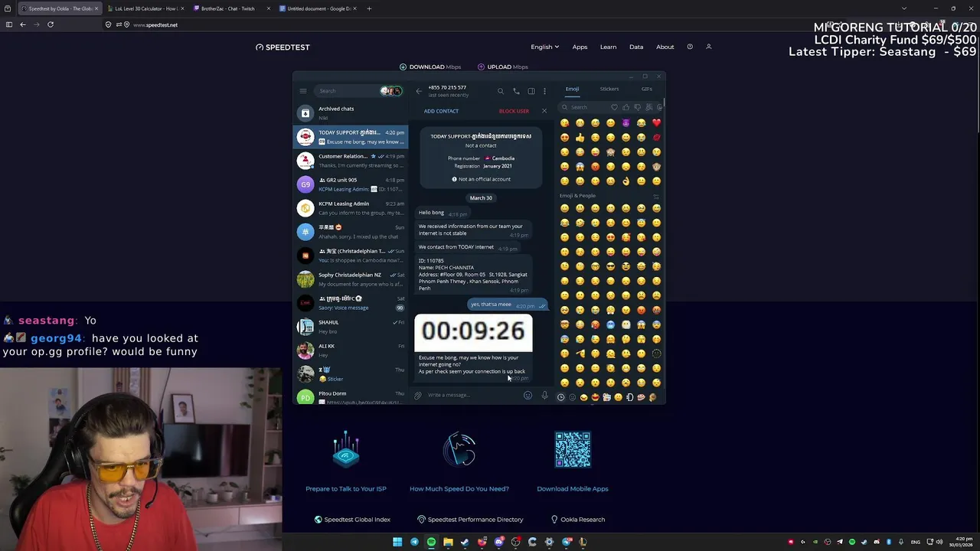980x551 pixels.
Task: Open Customer Relation chat
Action: tap(351, 161)
